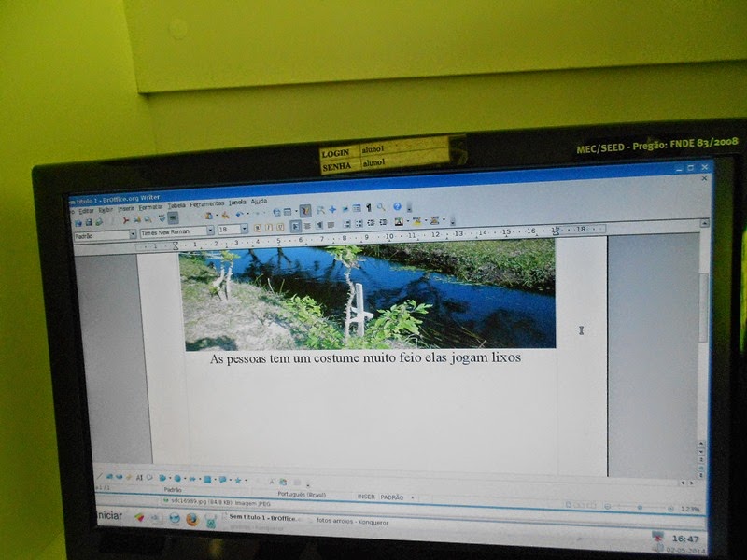Image resolution: width=747 pixels, height=560 pixels.
Task: Expand the paragraph style Padrão dropdown
Action: click(133, 234)
